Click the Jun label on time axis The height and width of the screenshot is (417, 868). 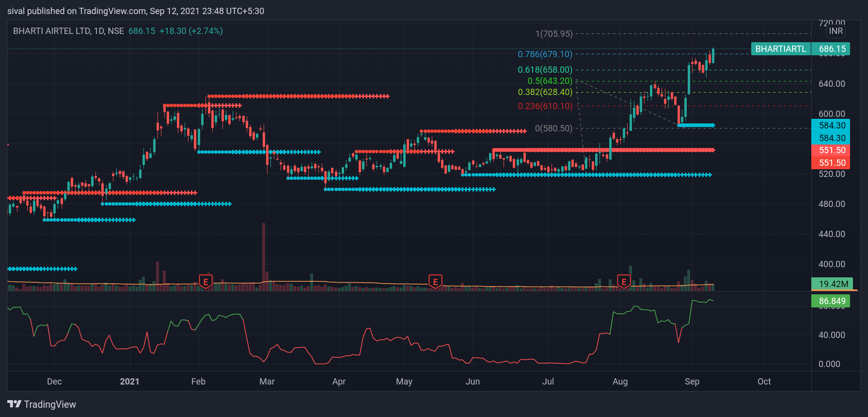point(473,382)
